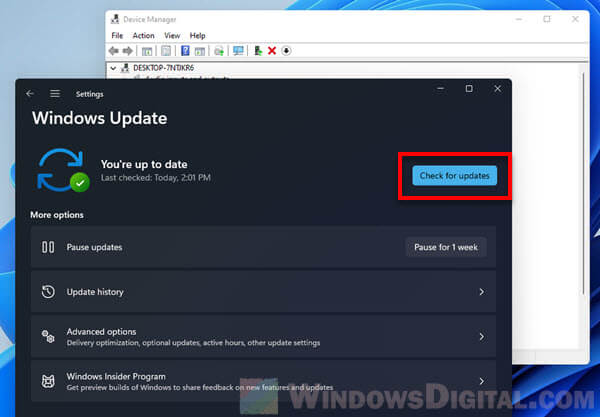Open the Advanced options row
The height and width of the screenshot is (417, 600).
[263, 337]
